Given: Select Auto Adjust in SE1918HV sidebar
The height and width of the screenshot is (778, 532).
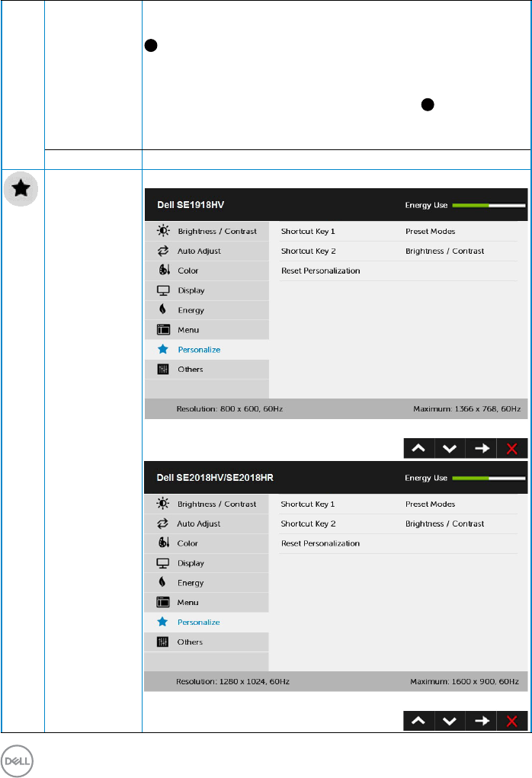Looking at the screenshot, I should click(x=207, y=251).
